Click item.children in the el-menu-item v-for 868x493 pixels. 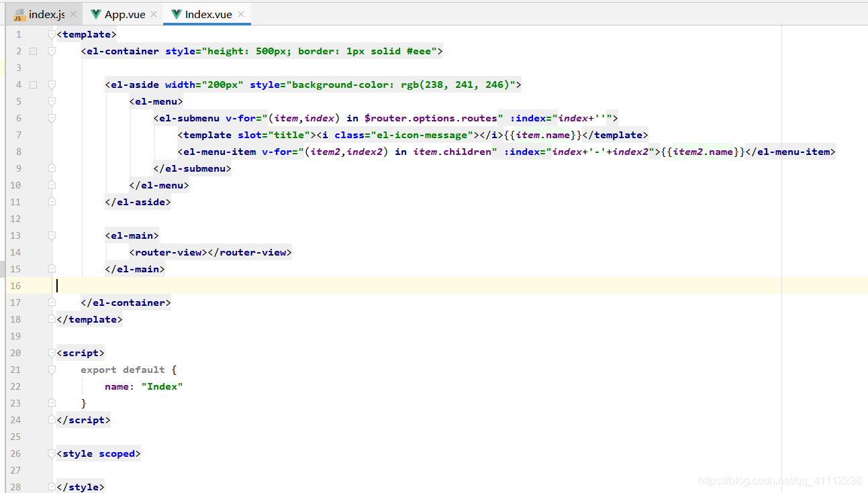coord(452,152)
